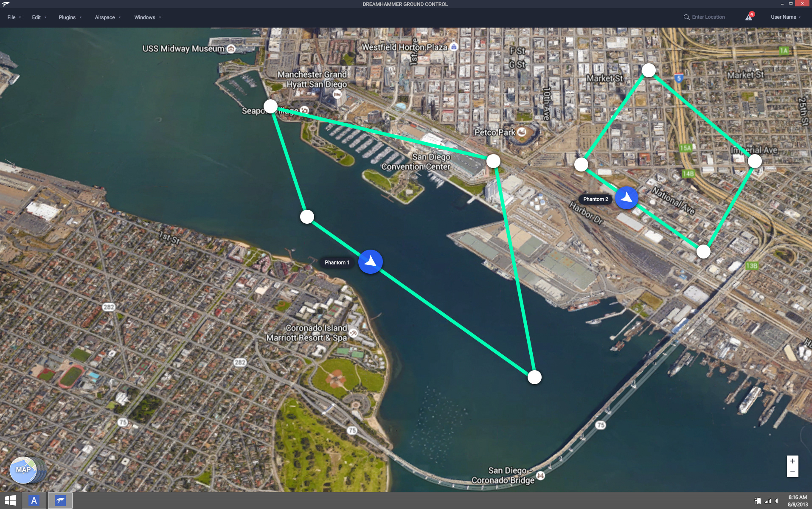Click the DreamHammer logo in title bar

pos(6,4)
